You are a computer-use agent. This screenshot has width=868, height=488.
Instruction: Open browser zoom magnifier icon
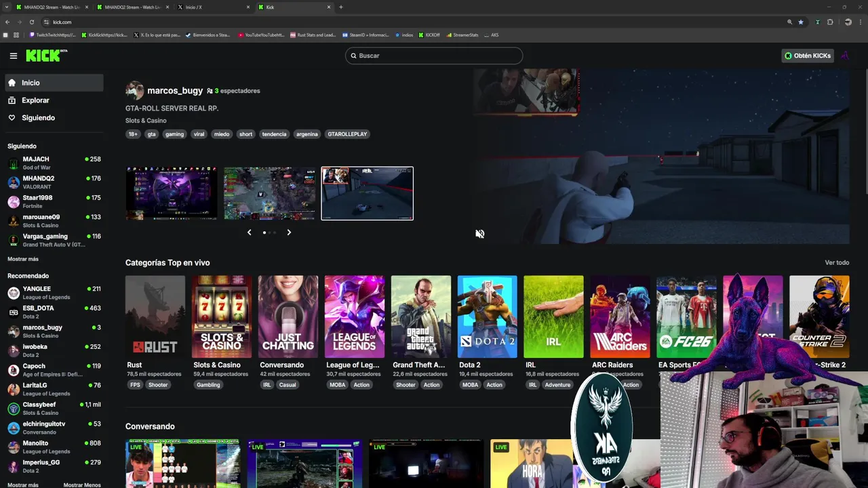point(789,22)
